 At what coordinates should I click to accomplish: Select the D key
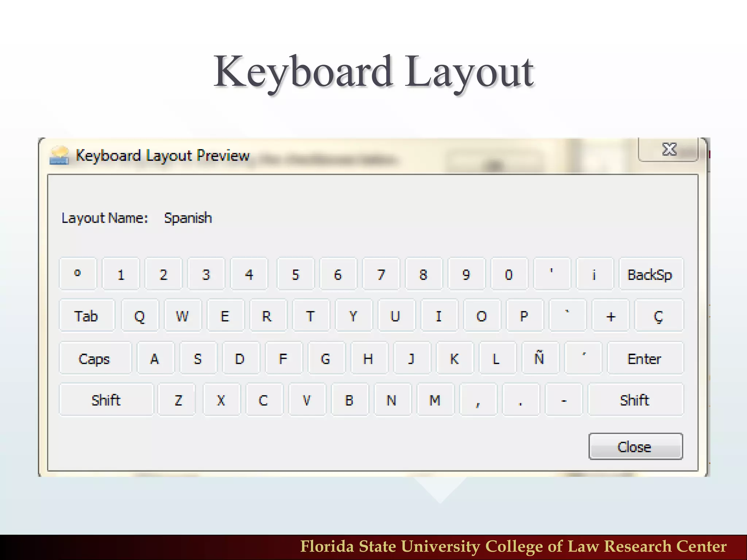click(x=241, y=358)
